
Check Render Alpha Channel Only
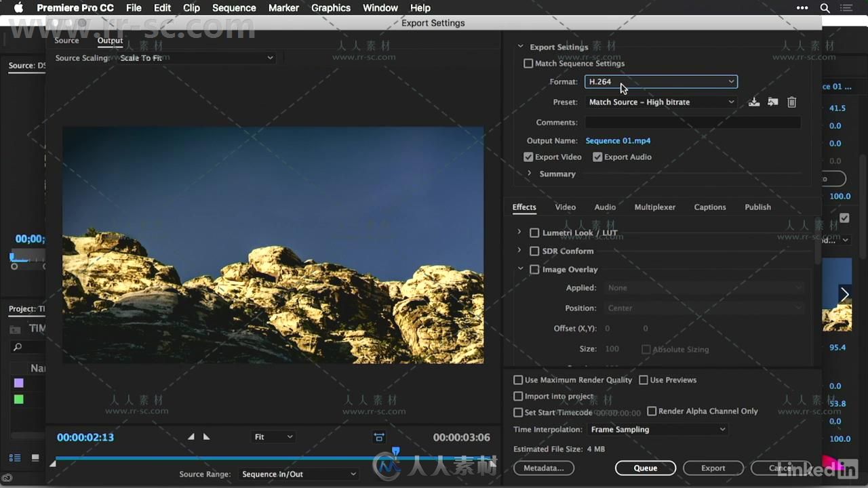point(652,411)
